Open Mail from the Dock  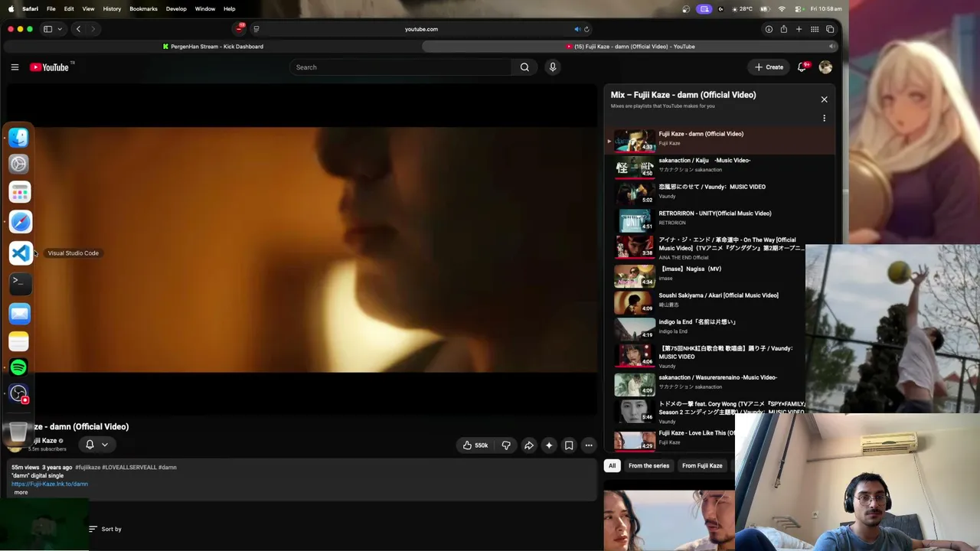pyautogui.click(x=20, y=313)
